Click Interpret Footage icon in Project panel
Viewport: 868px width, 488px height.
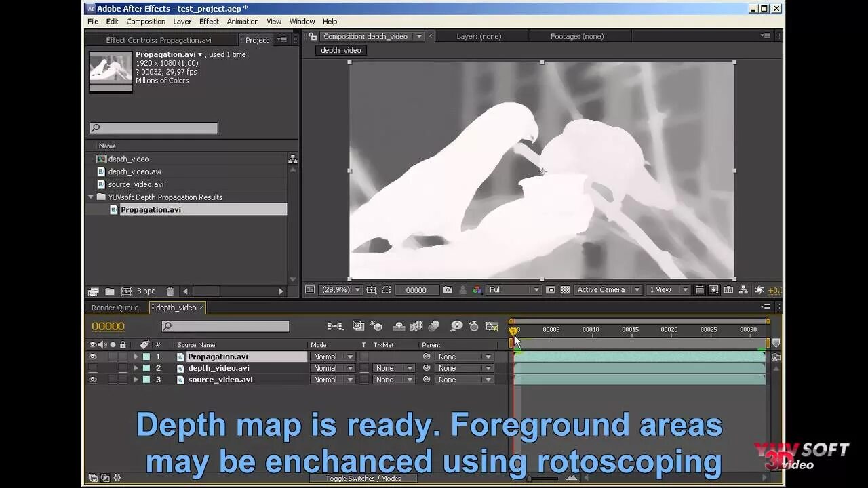click(94, 291)
